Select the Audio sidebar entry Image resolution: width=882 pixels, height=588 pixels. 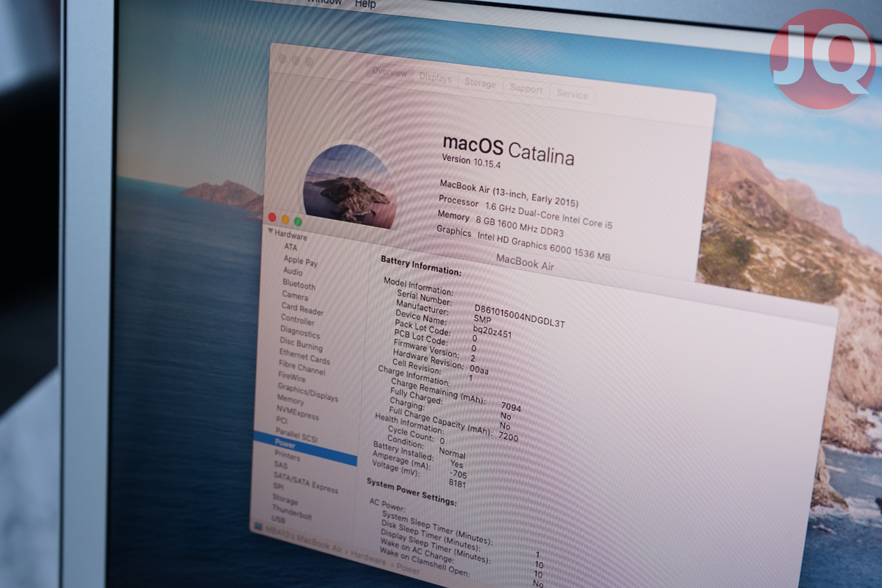pos(293,272)
